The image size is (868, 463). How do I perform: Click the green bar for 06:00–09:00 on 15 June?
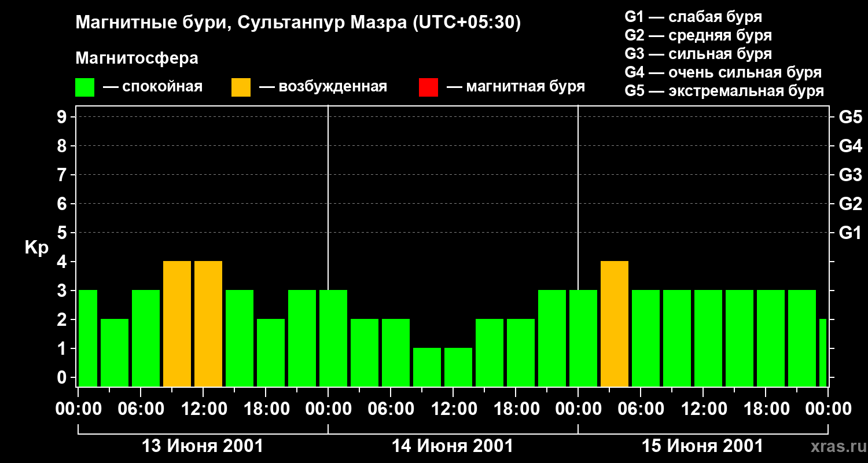click(646, 339)
